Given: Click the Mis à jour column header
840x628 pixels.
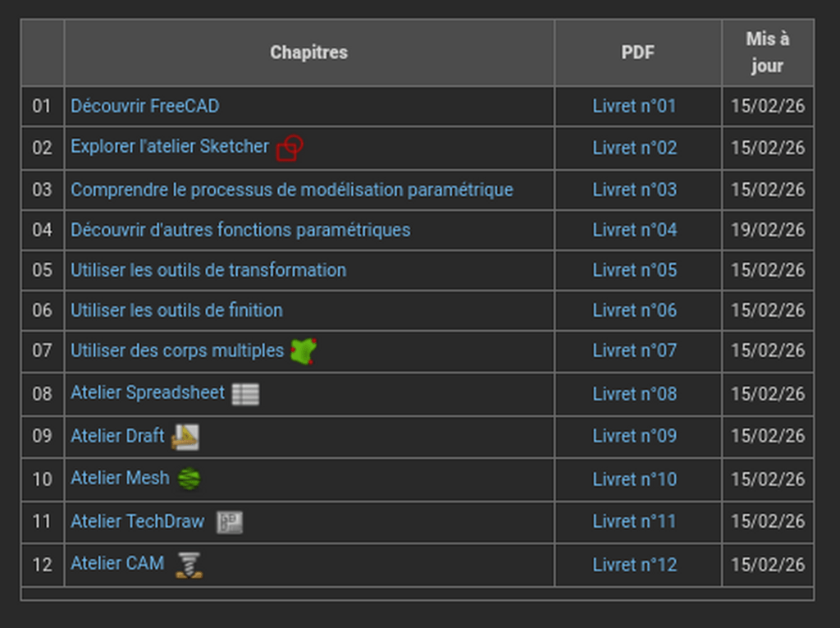Looking at the screenshot, I should pos(767,53).
